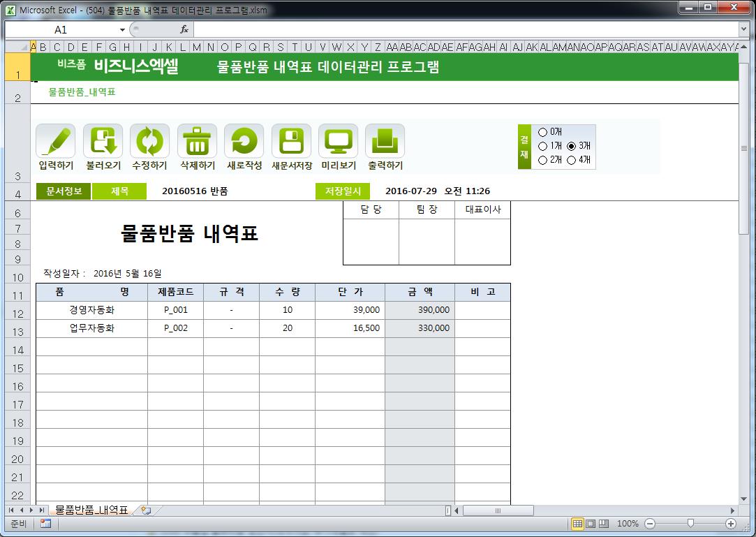
Task: Select the product code P_002 cell
Action: pos(175,328)
